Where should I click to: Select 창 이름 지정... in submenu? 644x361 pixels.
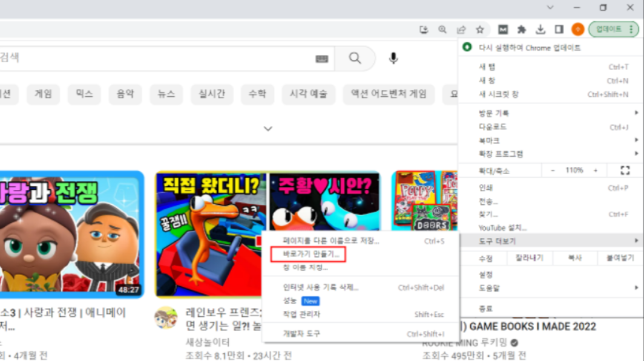point(360,267)
